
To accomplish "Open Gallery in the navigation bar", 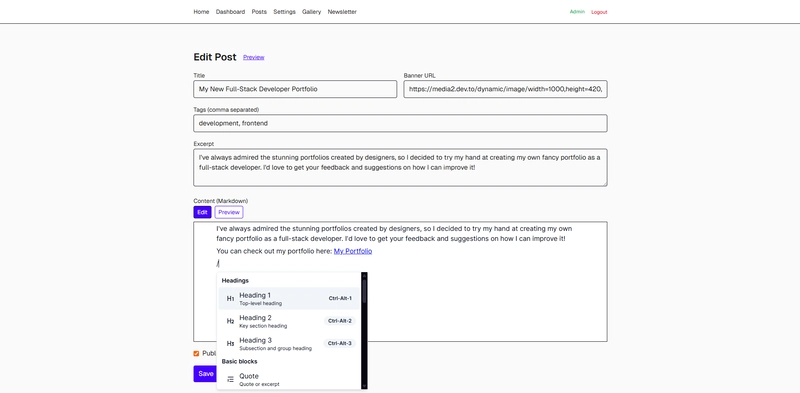I will tap(311, 12).
